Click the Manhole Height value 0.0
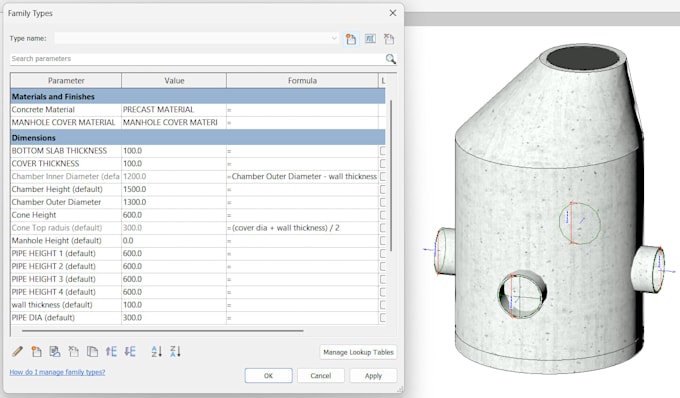This screenshot has width=680, height=398. [174, 241]
